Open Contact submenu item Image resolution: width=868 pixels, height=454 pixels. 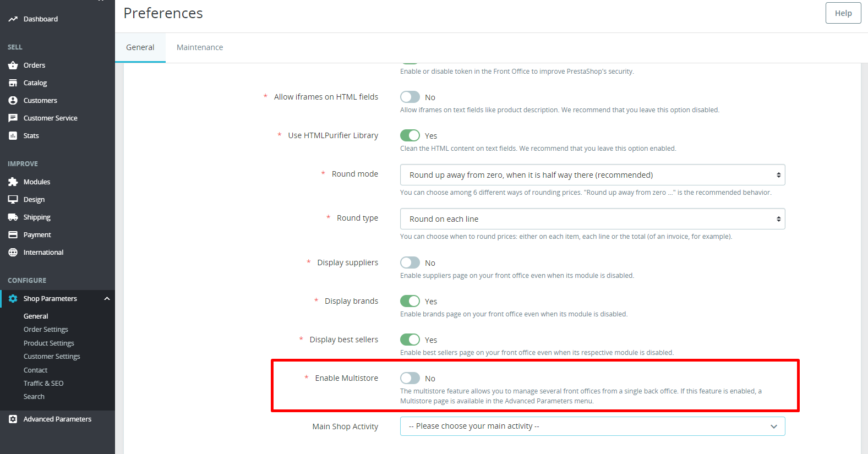pyautogui.click(x=36, y=370)
